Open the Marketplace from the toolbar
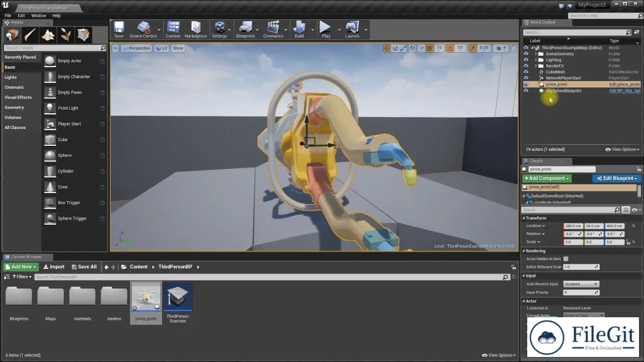The height and width of the screenshot is (362, 644). pyautogui.click(x=196, y=30)
